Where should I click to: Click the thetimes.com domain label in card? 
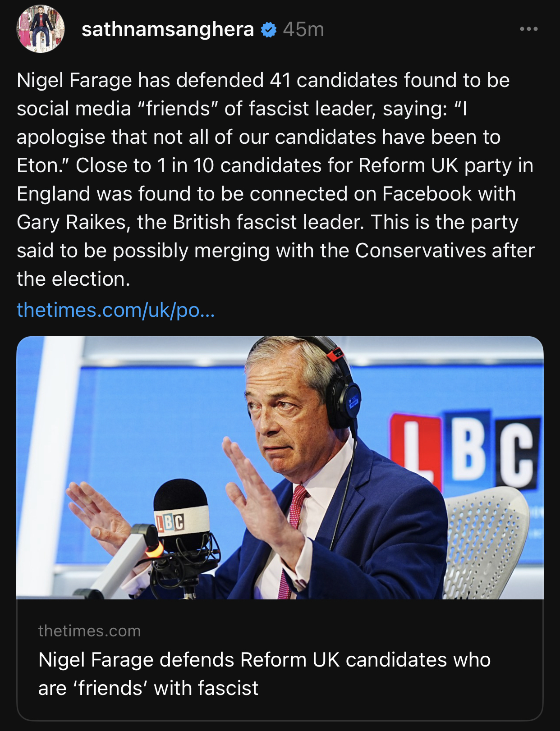[x=89, y=631]
